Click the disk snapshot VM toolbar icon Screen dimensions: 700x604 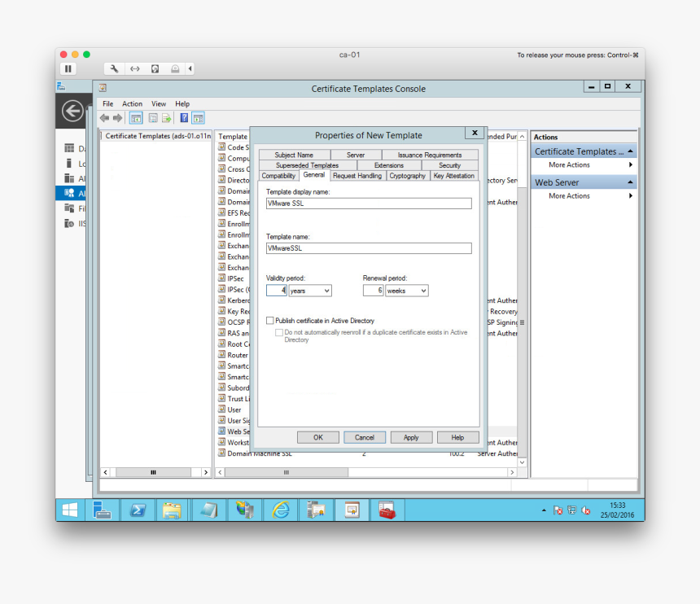155,68
